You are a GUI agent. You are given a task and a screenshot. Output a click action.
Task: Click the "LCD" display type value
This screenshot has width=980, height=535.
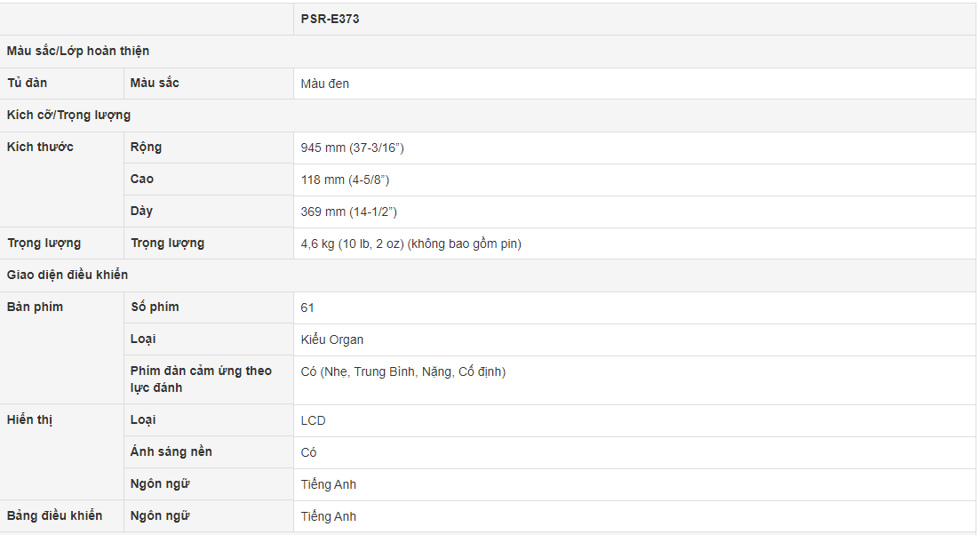coord(313,420)
